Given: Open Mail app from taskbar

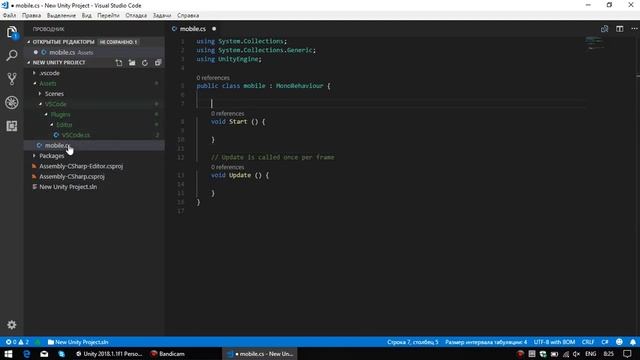Looking at the screenshot, I should 44,354.
